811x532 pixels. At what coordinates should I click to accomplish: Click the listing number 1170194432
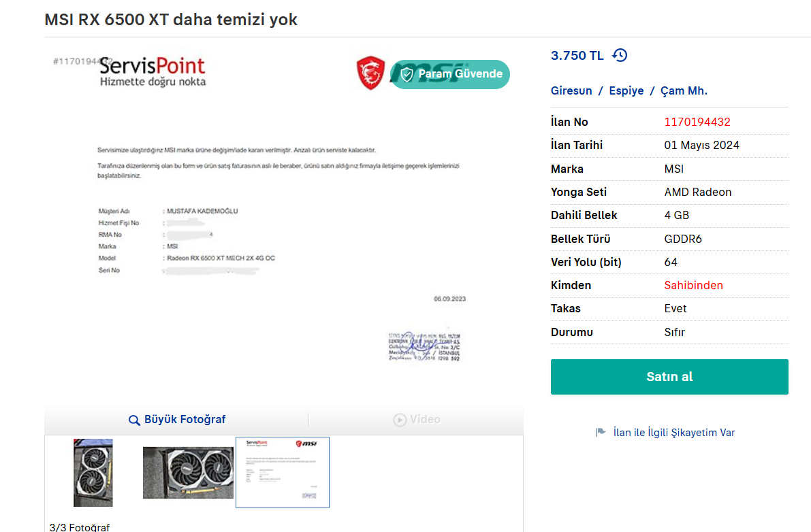697,122
